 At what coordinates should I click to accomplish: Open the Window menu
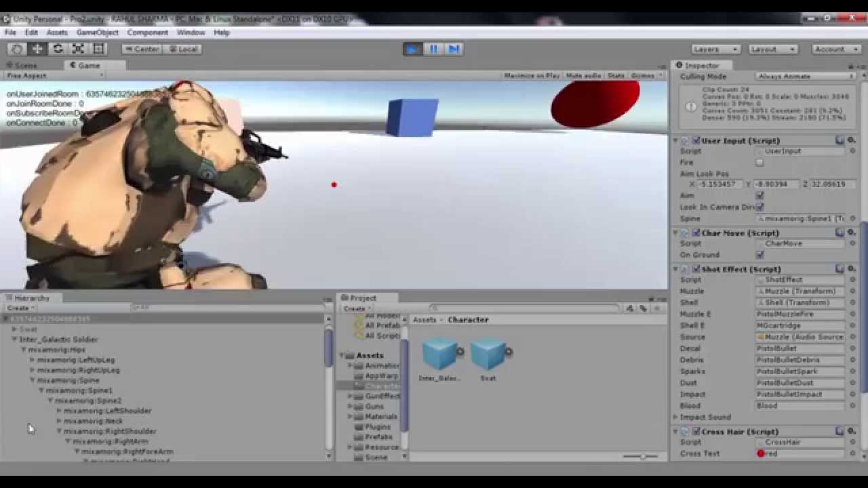191,33
